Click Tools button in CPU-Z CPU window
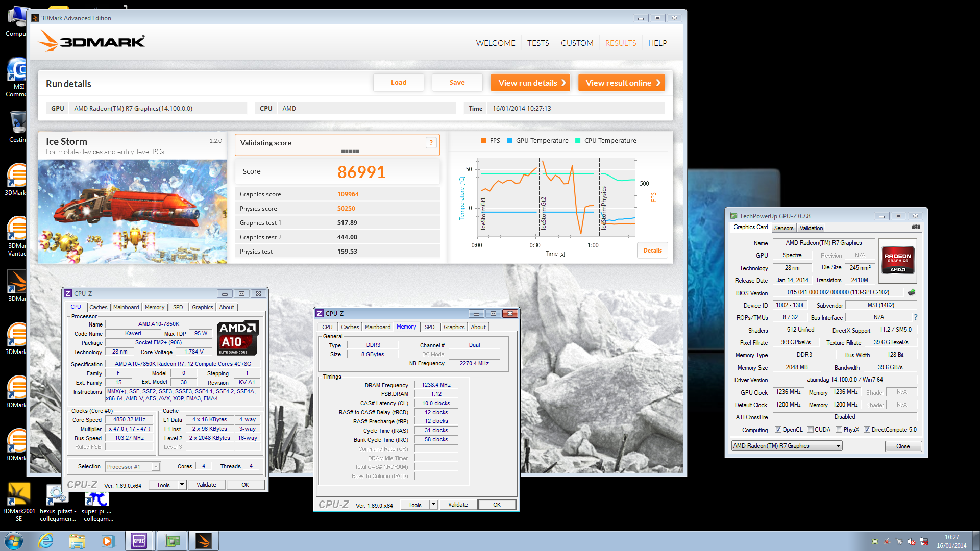 point(163,485)
